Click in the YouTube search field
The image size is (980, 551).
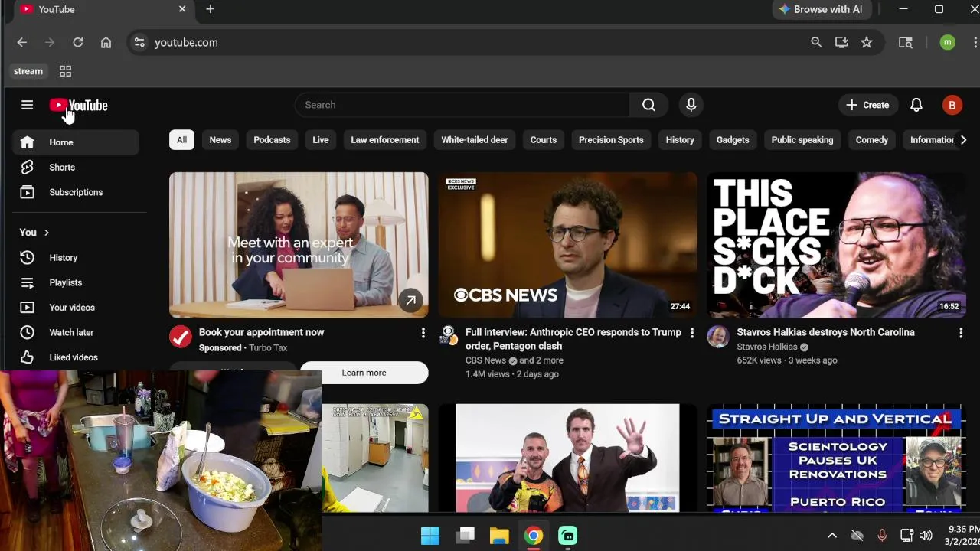tap(462, 105)
